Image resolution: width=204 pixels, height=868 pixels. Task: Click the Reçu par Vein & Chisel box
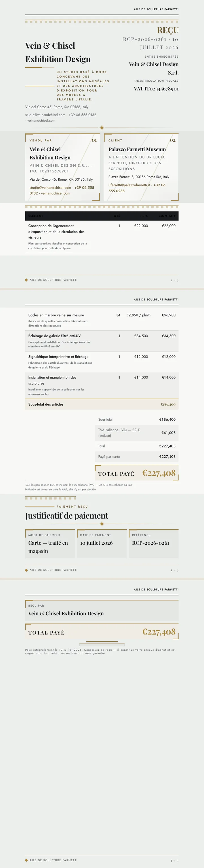coord(102,610)
